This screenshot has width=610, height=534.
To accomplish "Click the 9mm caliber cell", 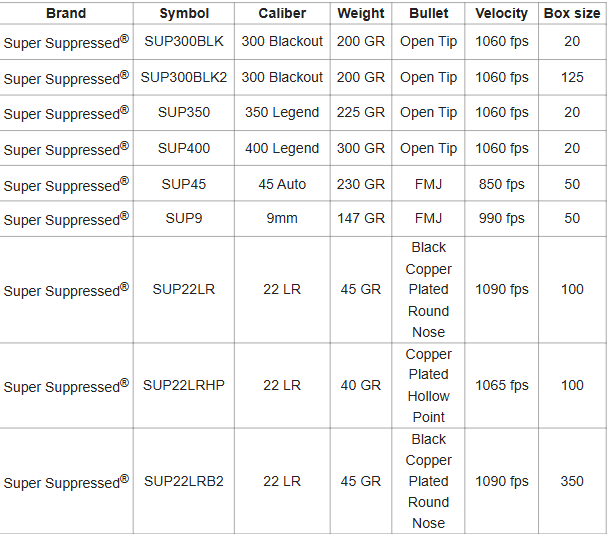I will [x=282, y=219].
